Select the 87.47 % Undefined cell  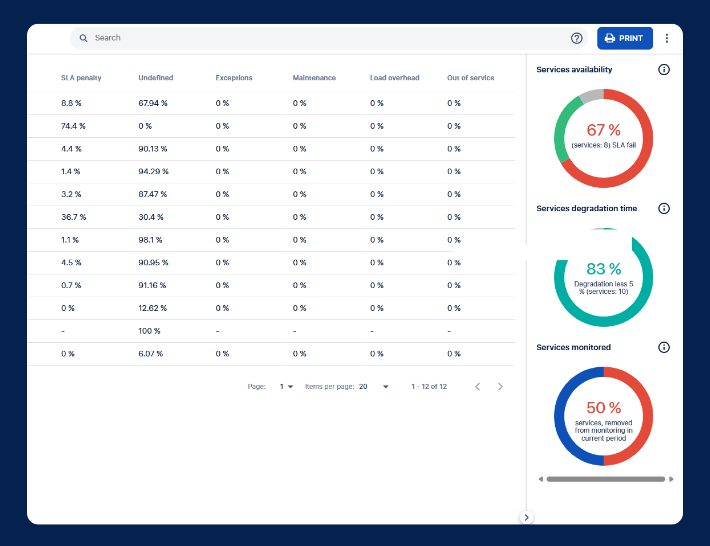153,194
